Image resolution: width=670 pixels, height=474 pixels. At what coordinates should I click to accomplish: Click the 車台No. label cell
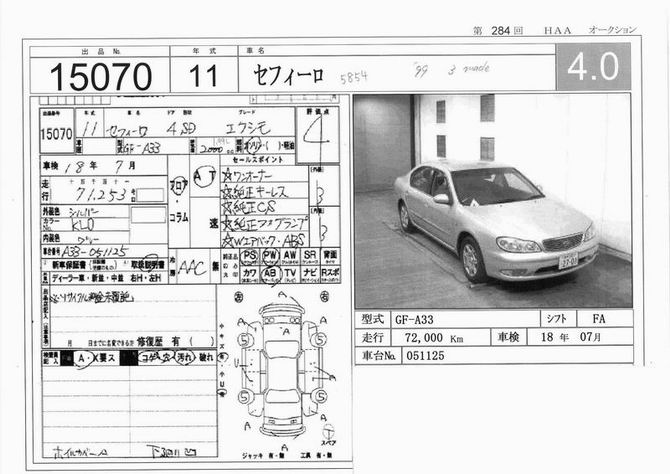click(x=378, y=356)
